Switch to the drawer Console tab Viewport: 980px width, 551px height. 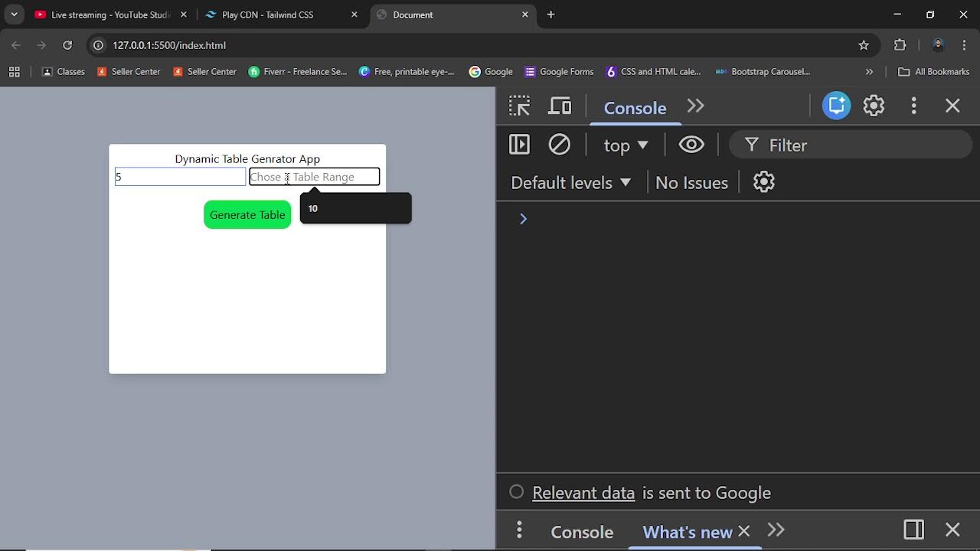[x=582, y=532]
